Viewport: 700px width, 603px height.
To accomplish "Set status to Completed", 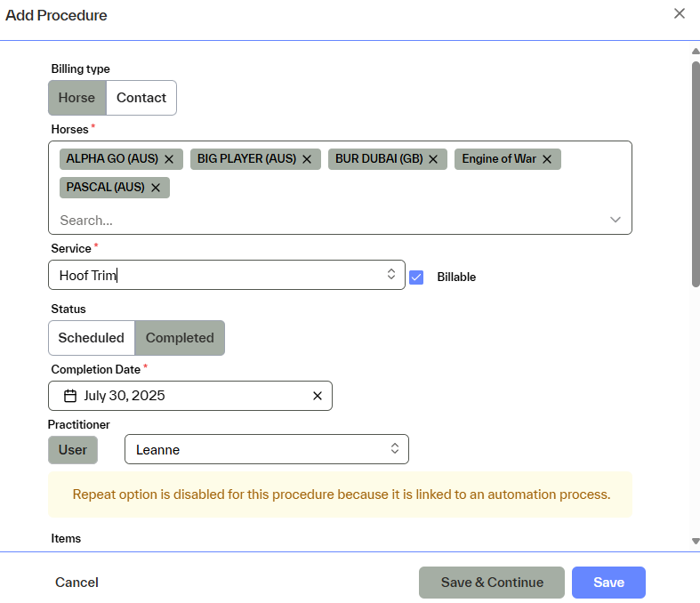I will click(x=180, y=338).
